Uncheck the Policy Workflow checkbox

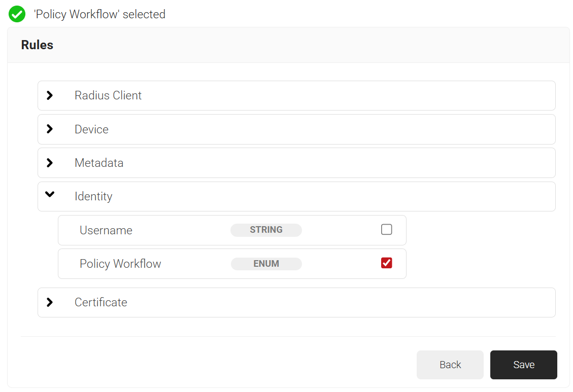386,263
